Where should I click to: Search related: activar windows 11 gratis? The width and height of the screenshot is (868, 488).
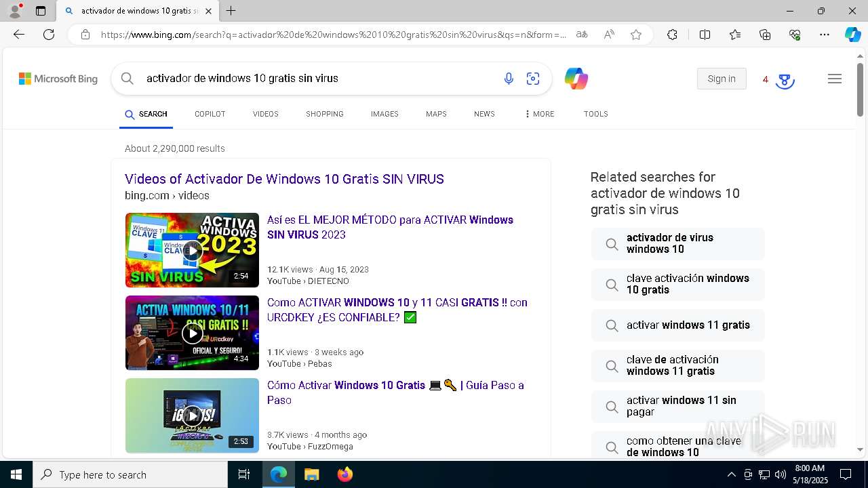677,325
